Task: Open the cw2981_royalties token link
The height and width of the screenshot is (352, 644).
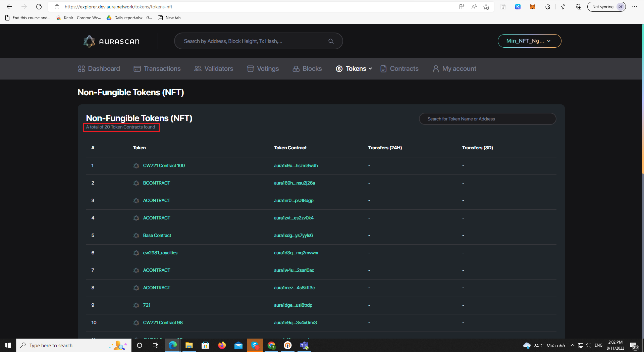Action: [160, 253]
